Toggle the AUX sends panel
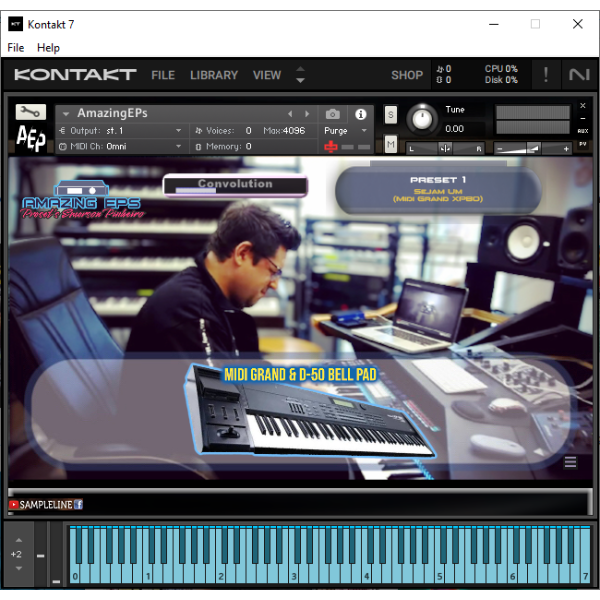600x600 pixels. 583,131
